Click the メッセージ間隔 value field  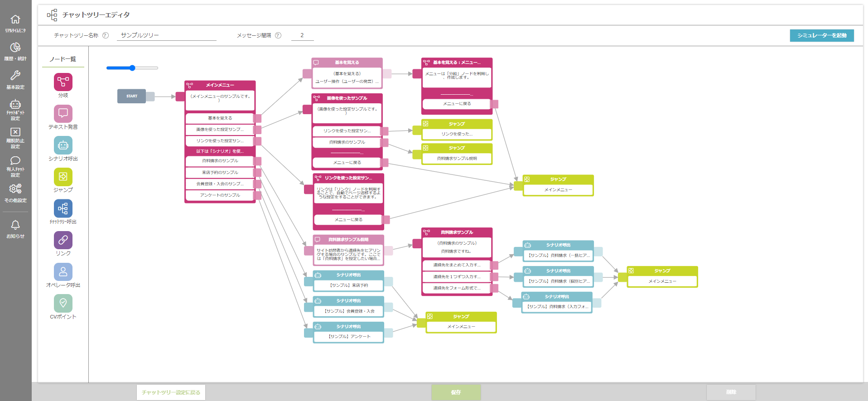coord(302,35)
